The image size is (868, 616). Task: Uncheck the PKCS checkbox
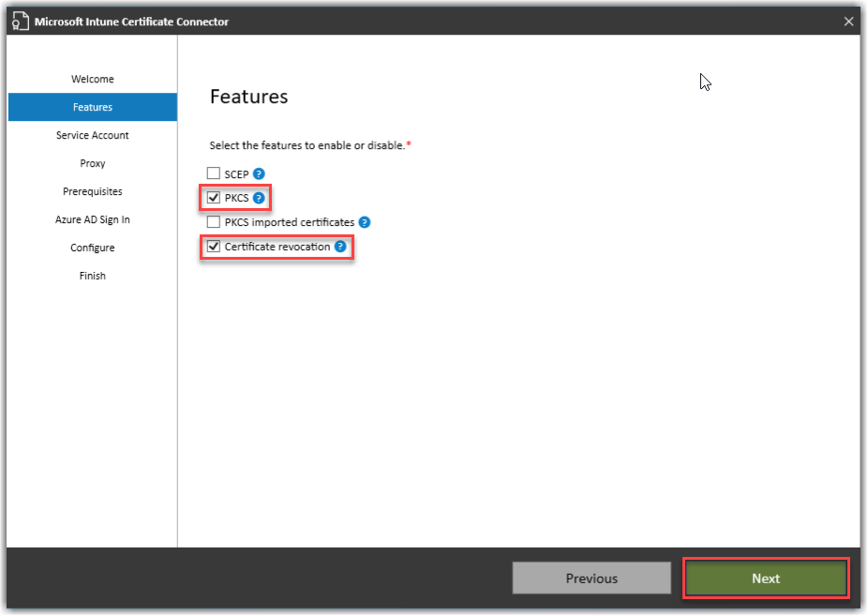pos(214,198)
